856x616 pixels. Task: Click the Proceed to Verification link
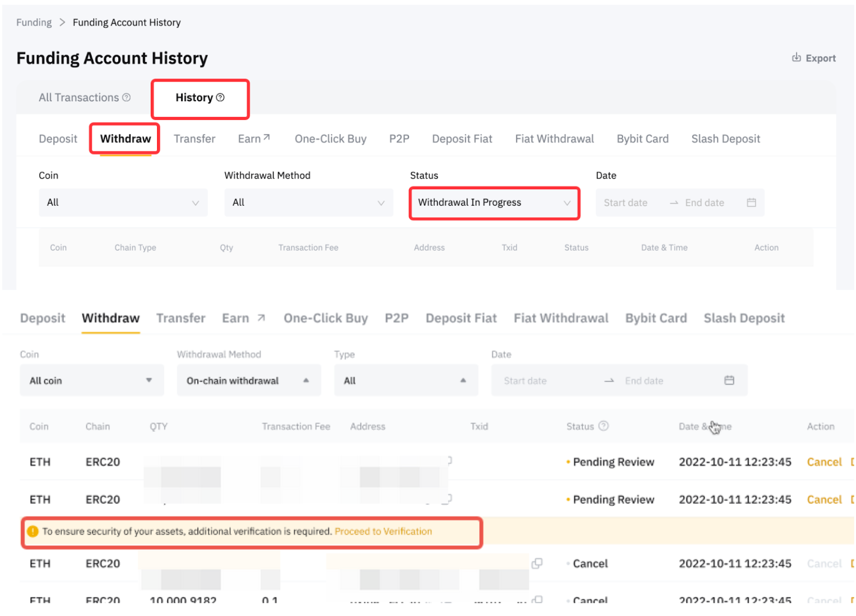(383, 531)
